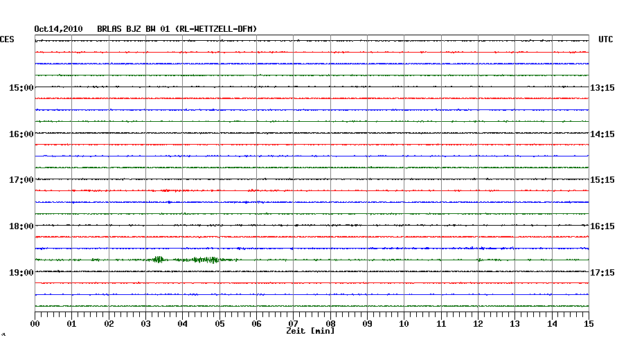Click the RL-WETTZELL-DFM text in the header
The width and height of the screenshot is (644, 342).
[x=217, y=29]
